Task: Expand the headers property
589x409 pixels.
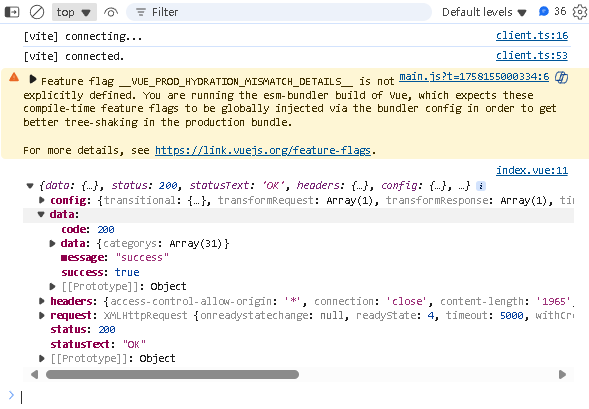Action: click(42, 301)
